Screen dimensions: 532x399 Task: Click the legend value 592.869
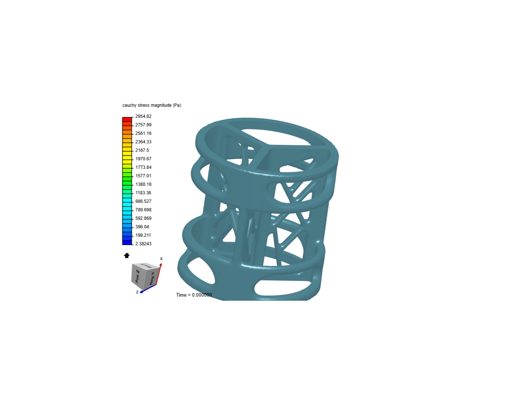pos(143,218)
